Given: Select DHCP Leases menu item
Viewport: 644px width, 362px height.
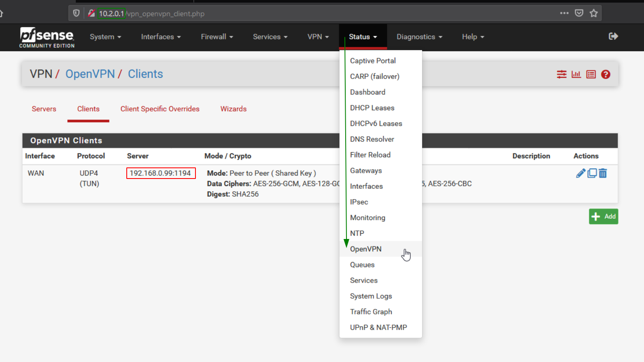Looking at the screenshot, I should pos(381,108).
